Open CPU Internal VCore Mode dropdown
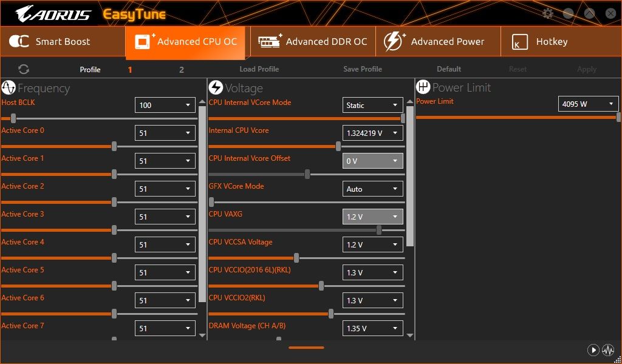 click(x=373, y=105)
